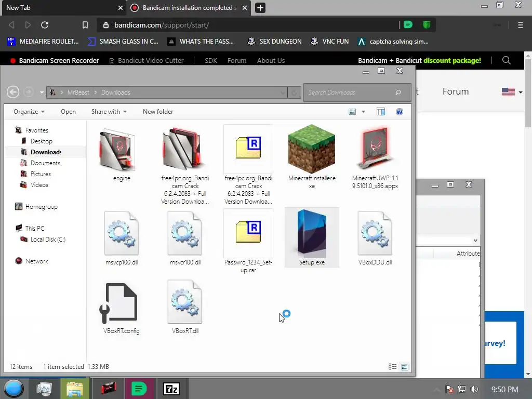
Task: Open the SDK menu item
Action: [x=211, y=60]
